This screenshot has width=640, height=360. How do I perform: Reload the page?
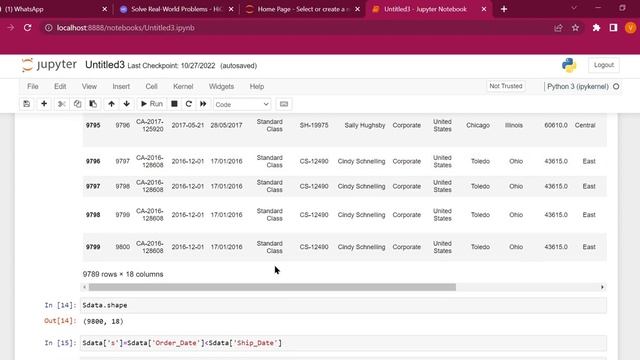(27, 28)
